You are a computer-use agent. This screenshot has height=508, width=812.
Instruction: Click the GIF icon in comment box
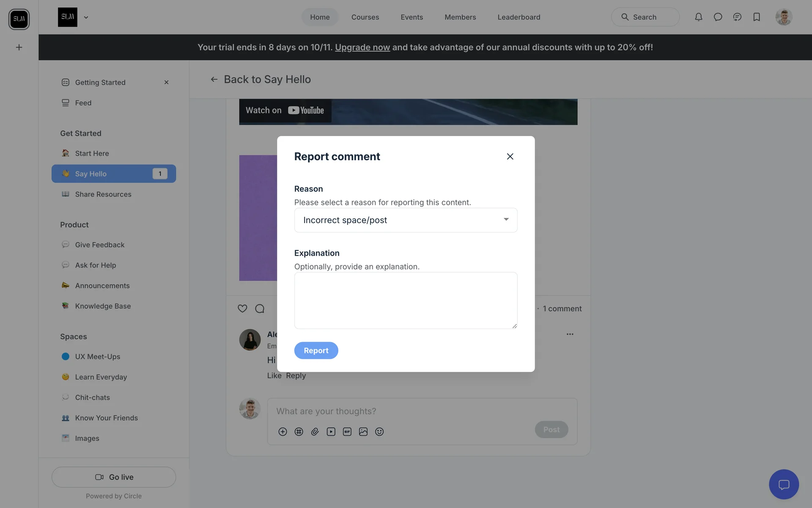[x=347, y=431]
